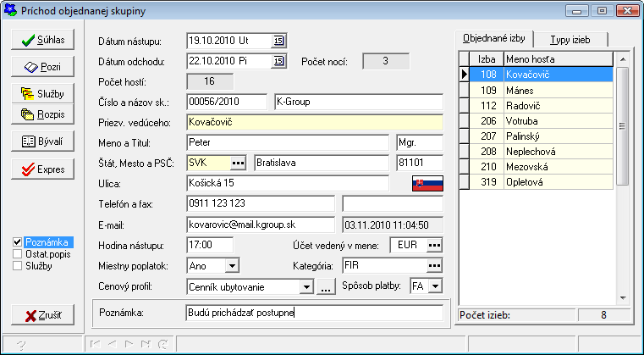Expand the Miestny poplatok dropdown
The image size is (644, 355).
click(232, 266)
